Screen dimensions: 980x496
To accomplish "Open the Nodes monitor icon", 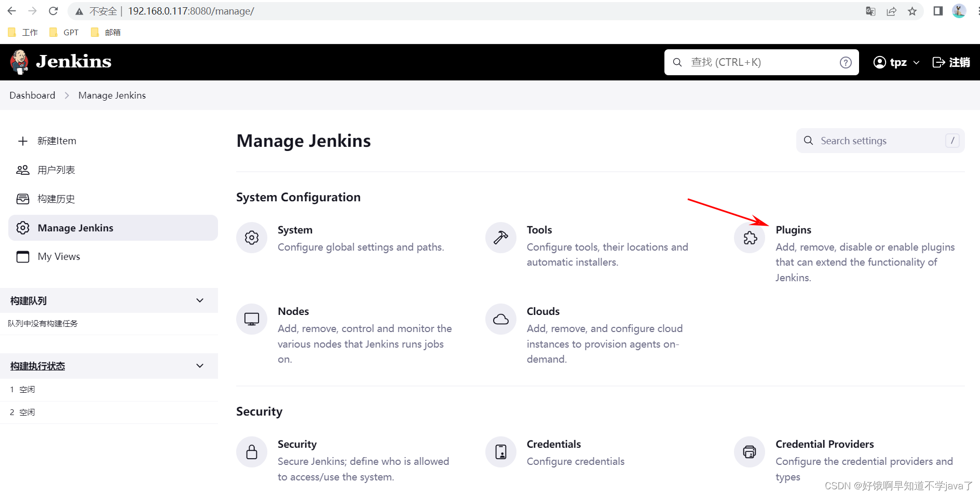I will 252,319.
